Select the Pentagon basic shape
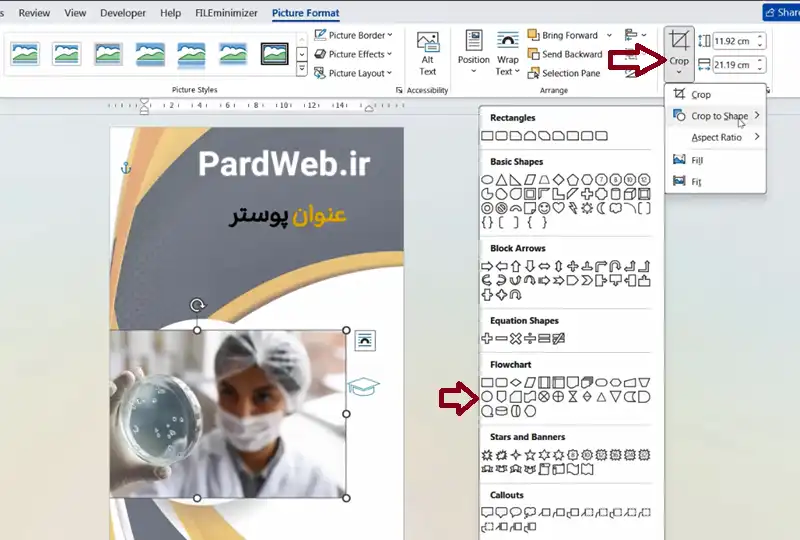The height and width of the screenshot is (540, 800). 573,180
